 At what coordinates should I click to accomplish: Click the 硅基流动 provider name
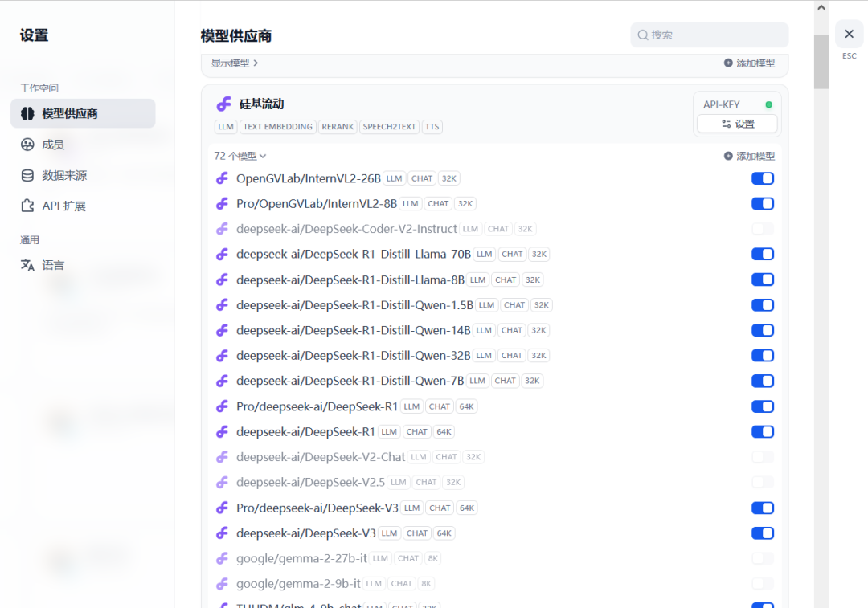[x=261, y=104]
